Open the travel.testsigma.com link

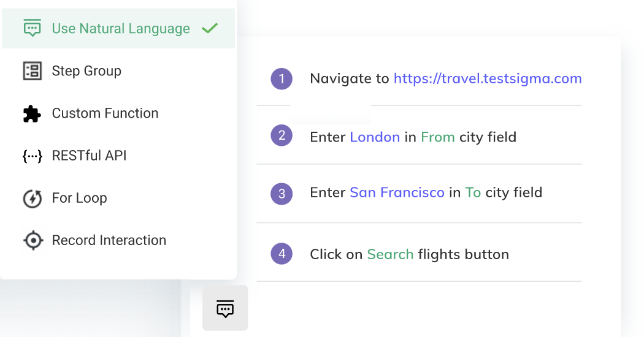(488, 78)
